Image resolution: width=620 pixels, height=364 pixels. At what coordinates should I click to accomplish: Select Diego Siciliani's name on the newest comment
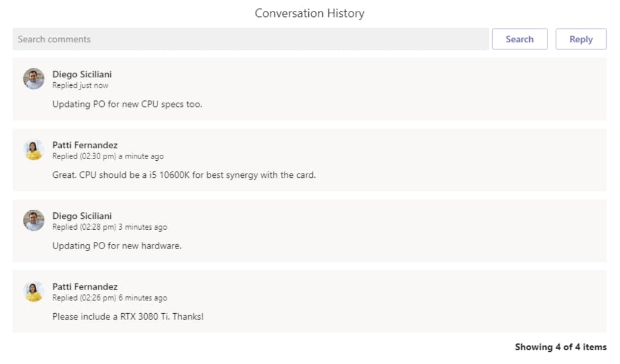82,74
